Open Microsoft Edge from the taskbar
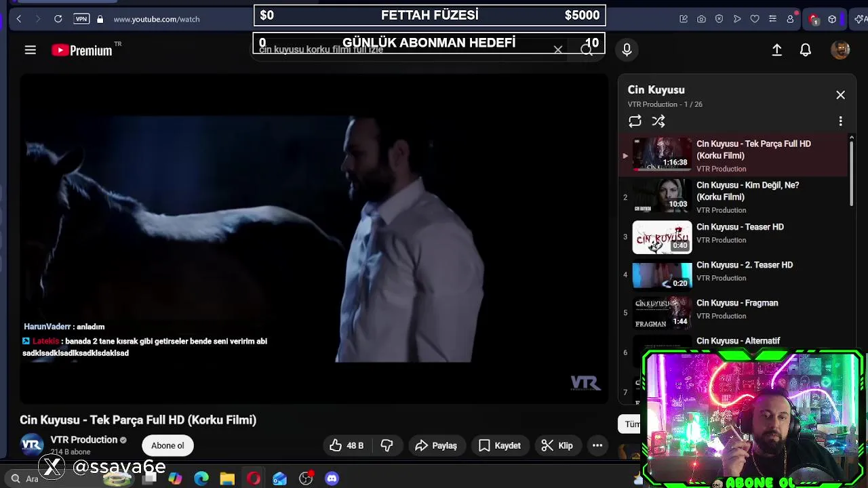 click(201, 479)
